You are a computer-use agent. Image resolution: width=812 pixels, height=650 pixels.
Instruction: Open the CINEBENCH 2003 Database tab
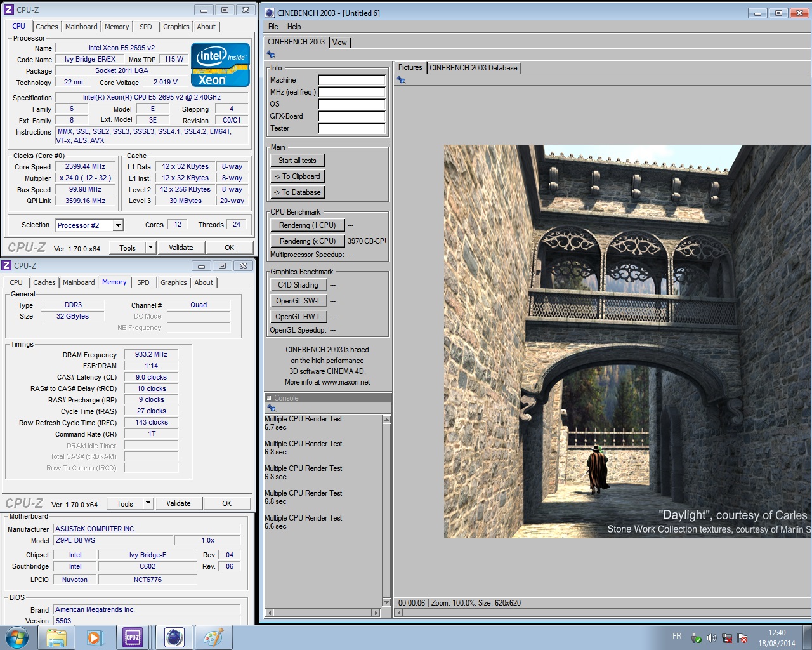(x=473, y=68)
